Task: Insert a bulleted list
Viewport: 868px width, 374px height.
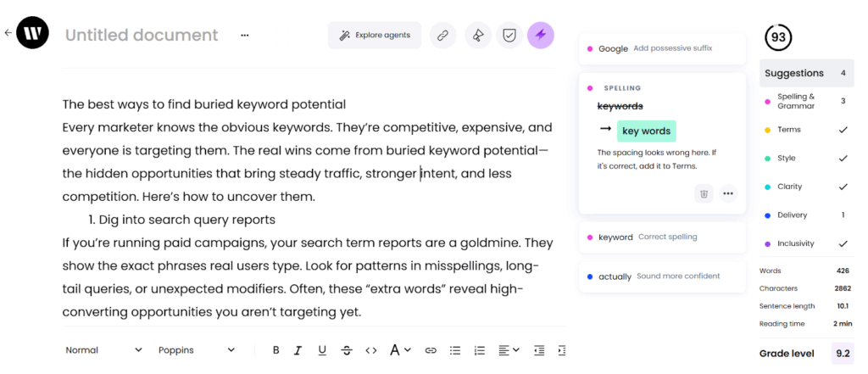Action: point(455,350)
